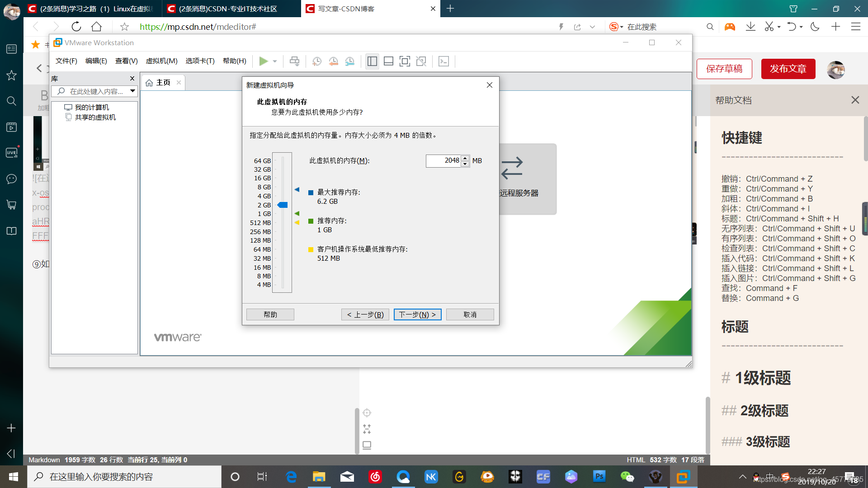Open the 文件(F) menu in VMware

pyautogui.click(x=66, y=61)
